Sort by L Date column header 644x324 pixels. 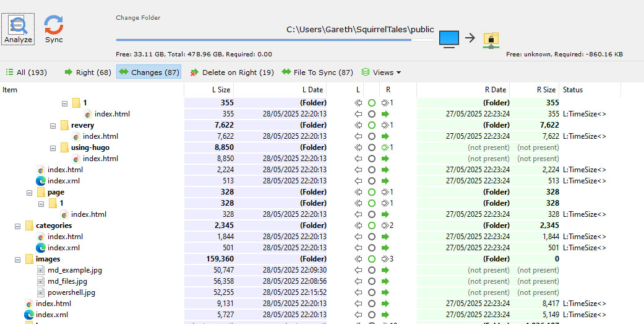[280, 90]
